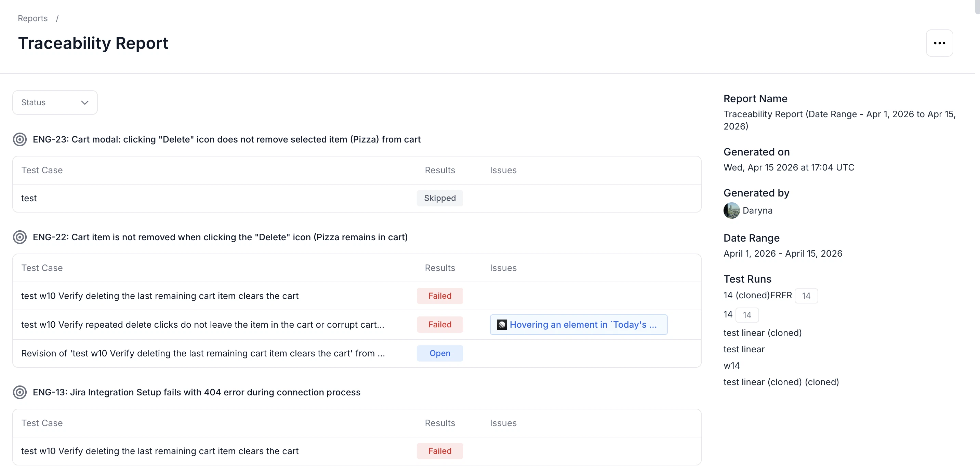Open the 'test linear (cloned) (cloned)' run
The width and height of the screenshot is (980, 475).
781,382
